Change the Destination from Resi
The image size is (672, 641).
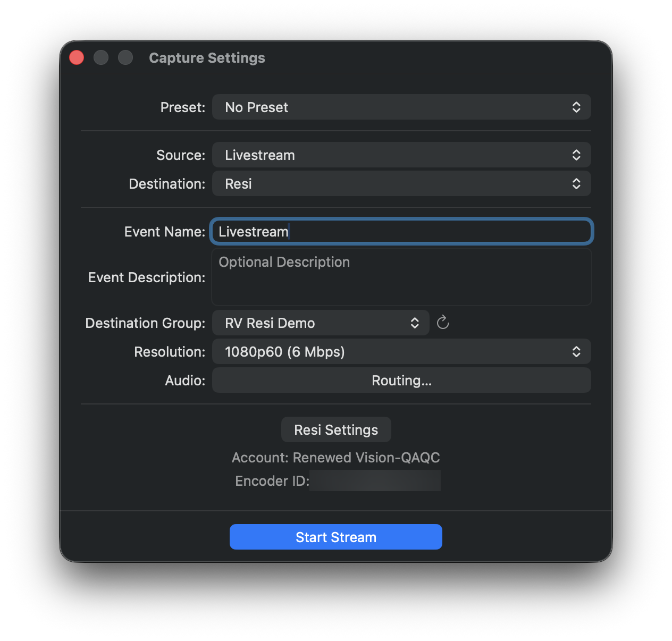pyautogui.click(x=401, y=184)
